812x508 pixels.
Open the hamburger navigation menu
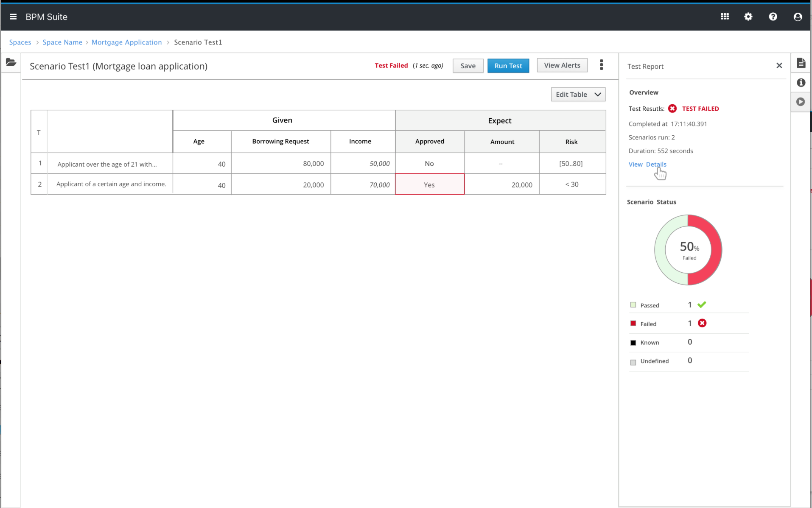pos(13,17)
